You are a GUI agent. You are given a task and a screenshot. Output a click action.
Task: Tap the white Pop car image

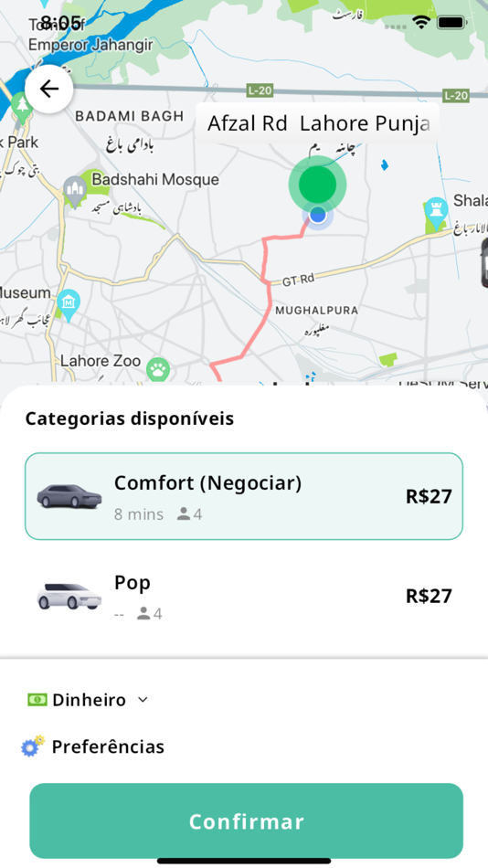[x=69, y=597]
